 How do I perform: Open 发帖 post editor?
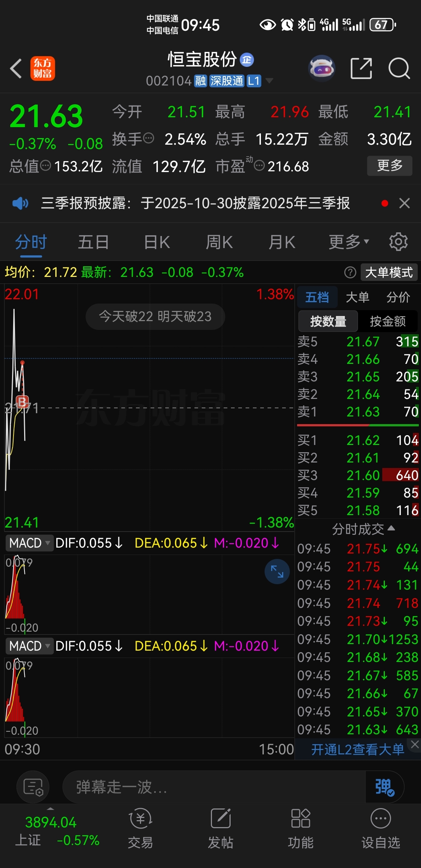coord(221,829)
